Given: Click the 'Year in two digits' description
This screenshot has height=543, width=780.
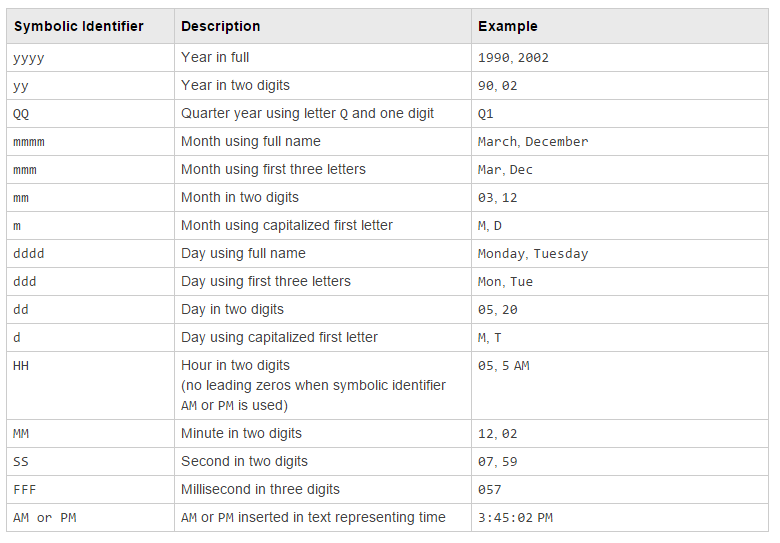Looking at the screenshot, I should pos(235,86).
